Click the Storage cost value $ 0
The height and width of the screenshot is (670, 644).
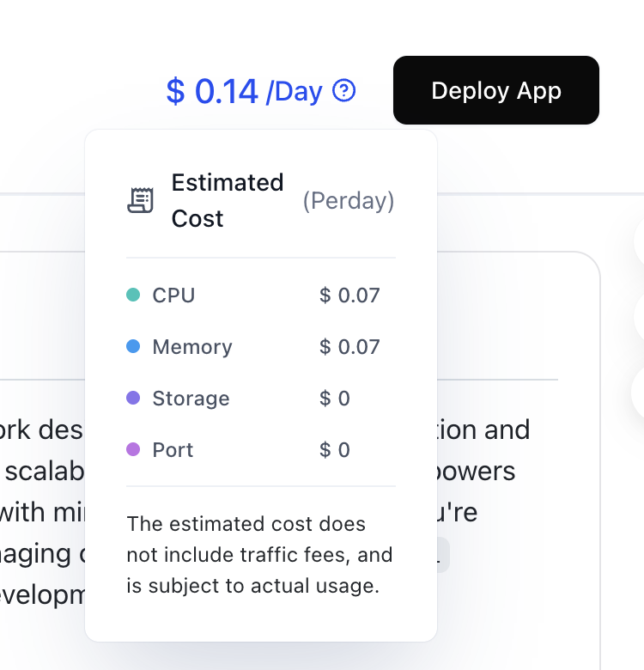[x=334, y=399]
